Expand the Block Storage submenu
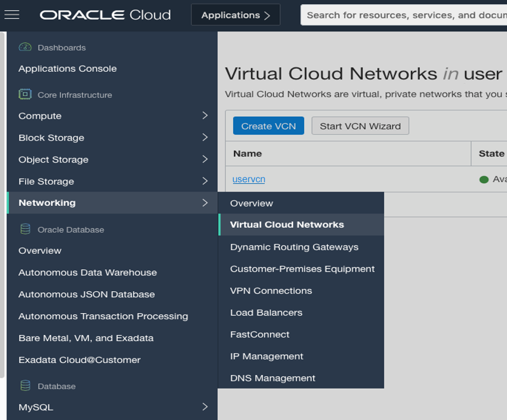 click(x=205, y=138)
